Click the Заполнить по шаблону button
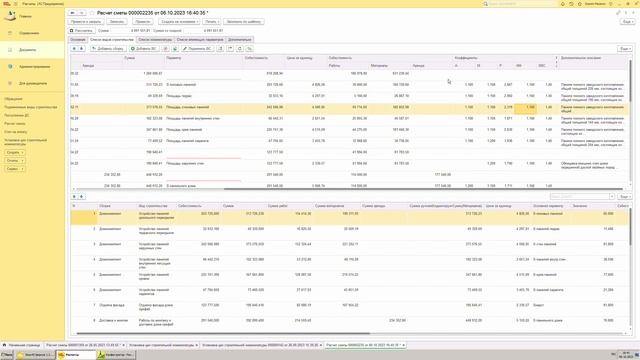This screenshot has height=360, width=640. click(x=244, y=22)
